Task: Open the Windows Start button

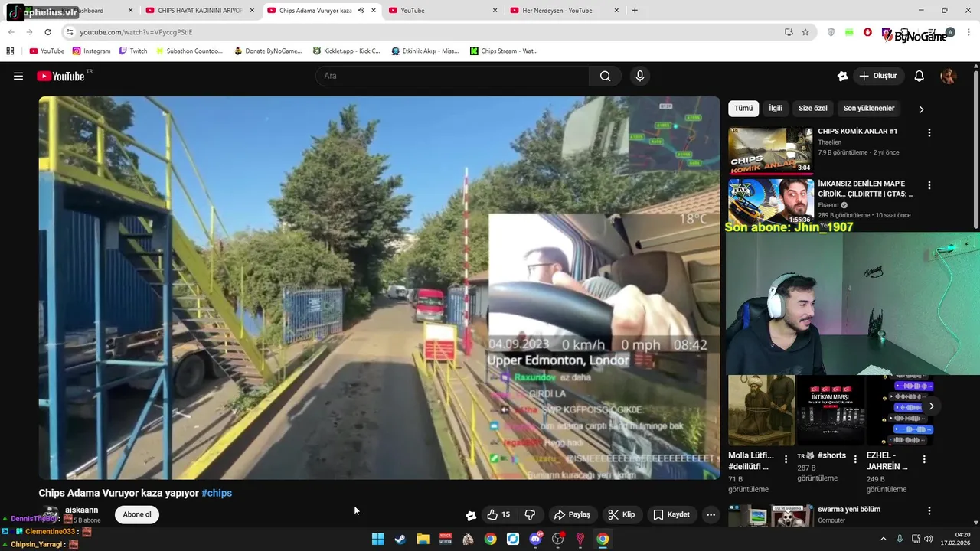Action: pos(377,539)
